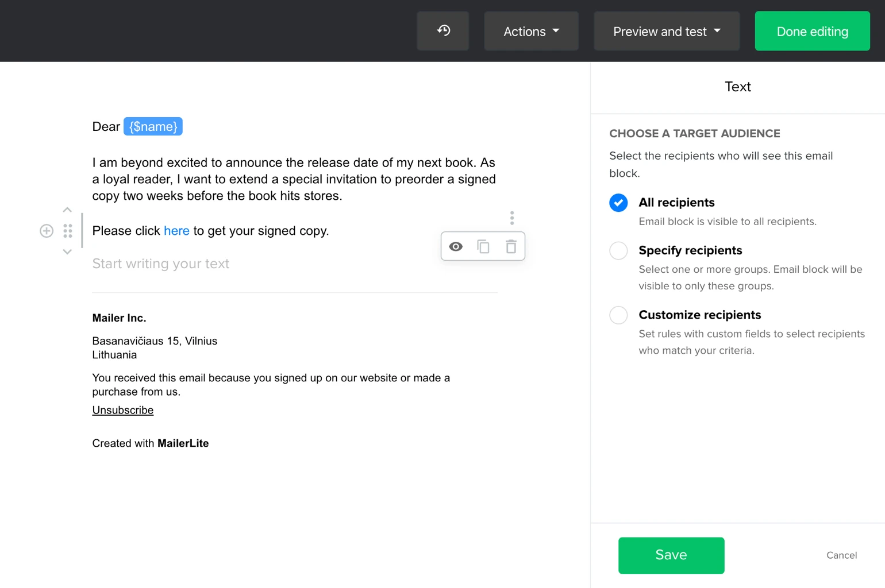Open the version history icon button
The height and width of the screenshot is (588, 885).
point(443,31)
